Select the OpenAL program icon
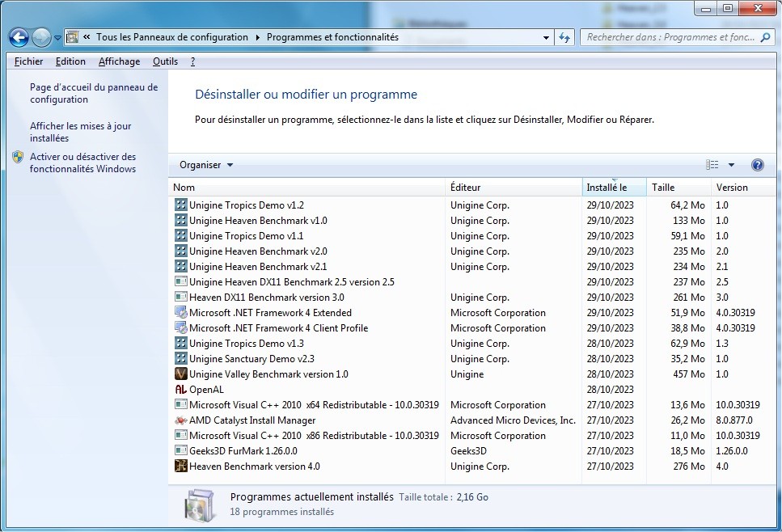Viewport: 782px width, 532px height. pyautogui.click(x=180, y=390)
